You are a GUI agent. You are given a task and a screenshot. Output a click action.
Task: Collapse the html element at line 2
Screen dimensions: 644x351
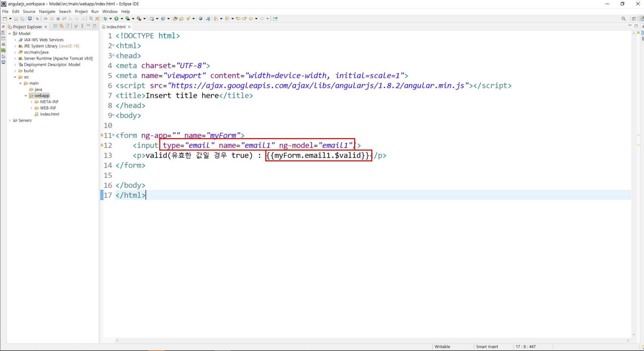[x=113, y=45]
